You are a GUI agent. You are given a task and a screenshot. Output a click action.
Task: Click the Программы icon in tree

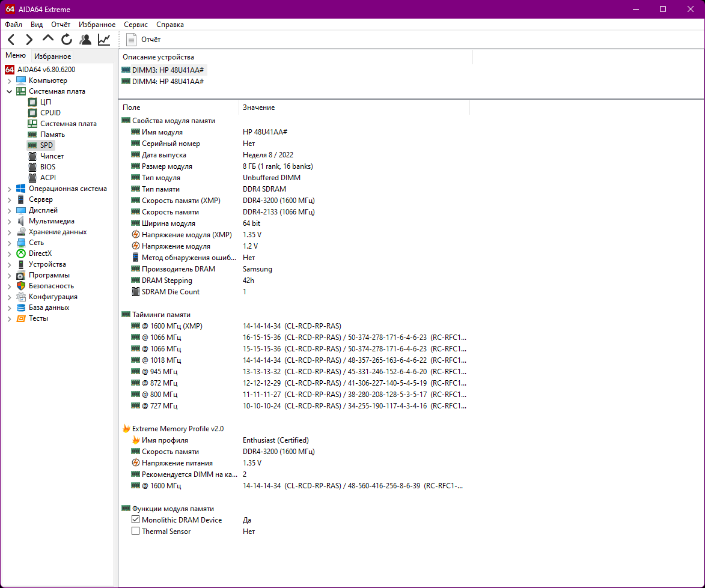click(21, 275)
